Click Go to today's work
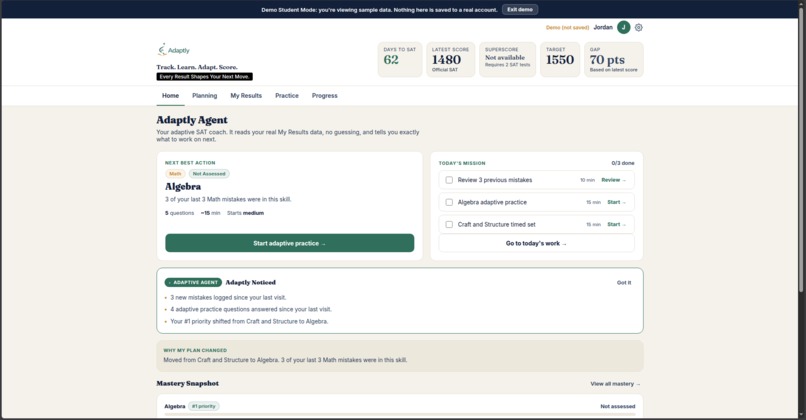806x420 pixels. coord(536,244)
